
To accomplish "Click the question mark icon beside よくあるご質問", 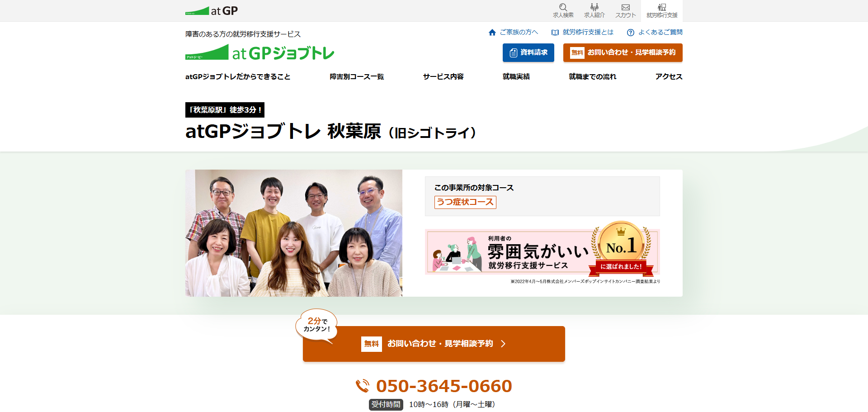I will click(x=631, y=33).
